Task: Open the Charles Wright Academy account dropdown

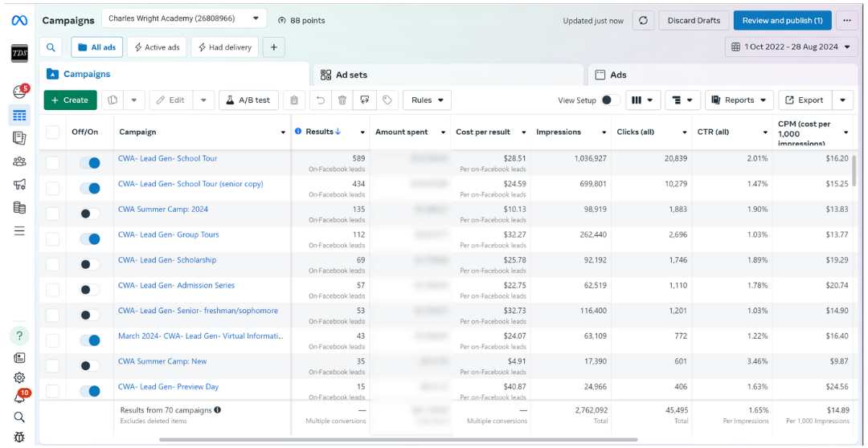Action: (x=185, y=18)
